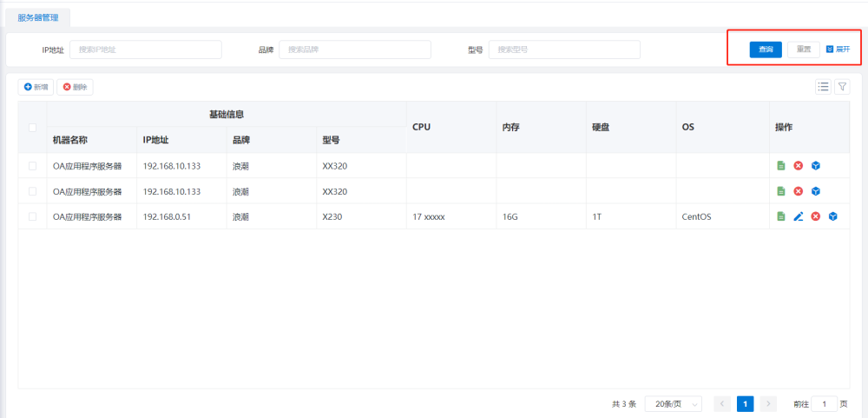Click the 新增 add button

click(36, 87)
